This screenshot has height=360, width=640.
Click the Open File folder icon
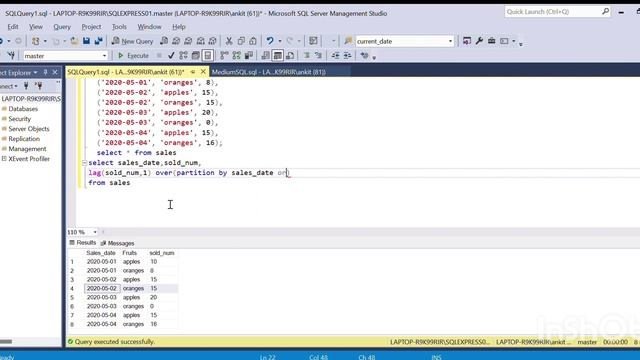click(x=74, y=41)
